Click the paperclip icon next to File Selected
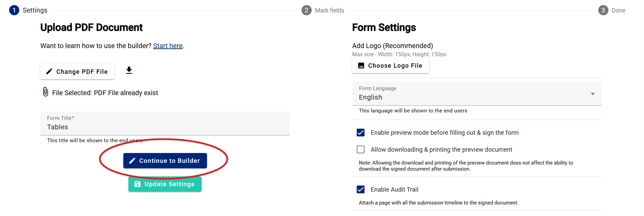Viewport: 644px width, 216px height. [x=45, y=92]
